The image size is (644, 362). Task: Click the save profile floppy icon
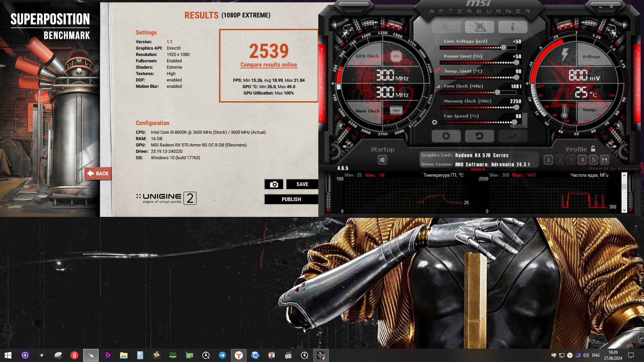[x=604, y=160]
